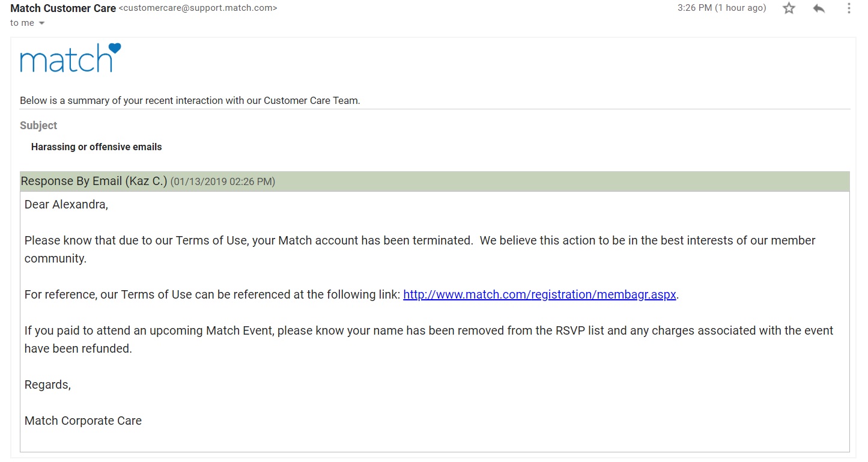The image size is (868, 462).
Task: Click the account terminated paragraph text
Action: click(x=420, y=249)
